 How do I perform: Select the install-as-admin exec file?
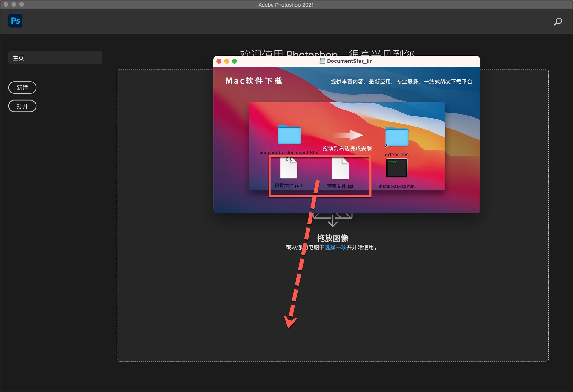click(x=397, y=168)
